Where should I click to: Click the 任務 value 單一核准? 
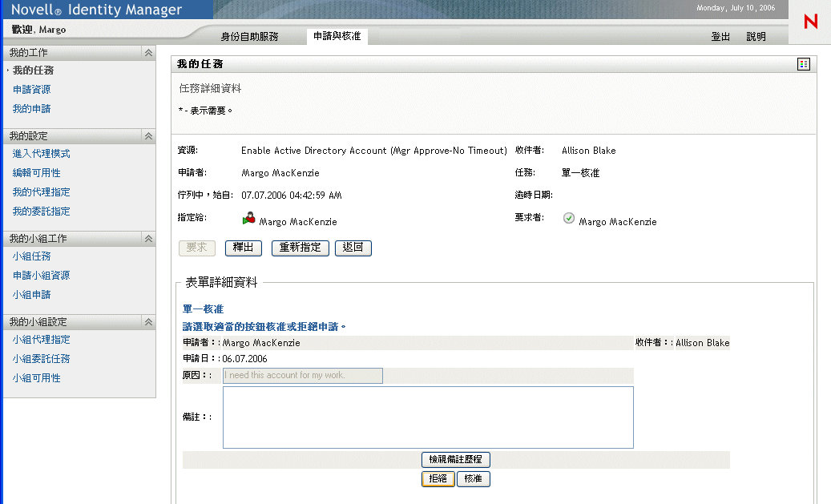click(580, 173)
